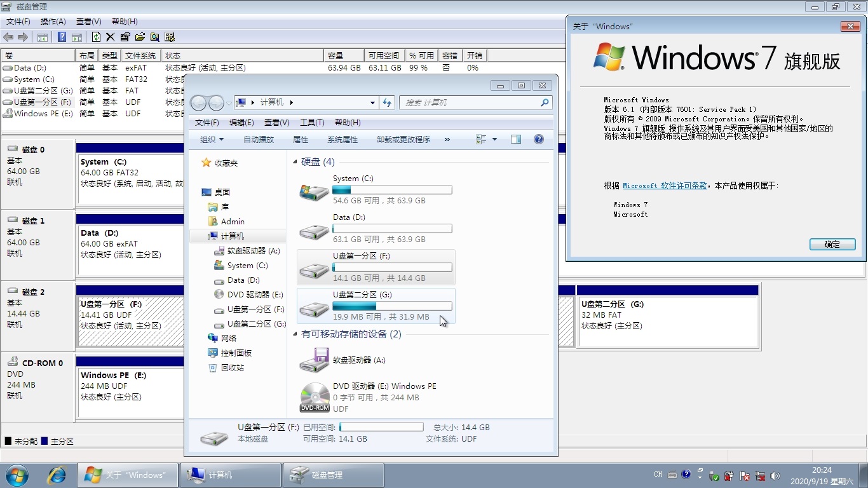The width and height of the screenshot is (868, 488).
Task: Show the preview pane in Explorer
Action: coord(516,140)
